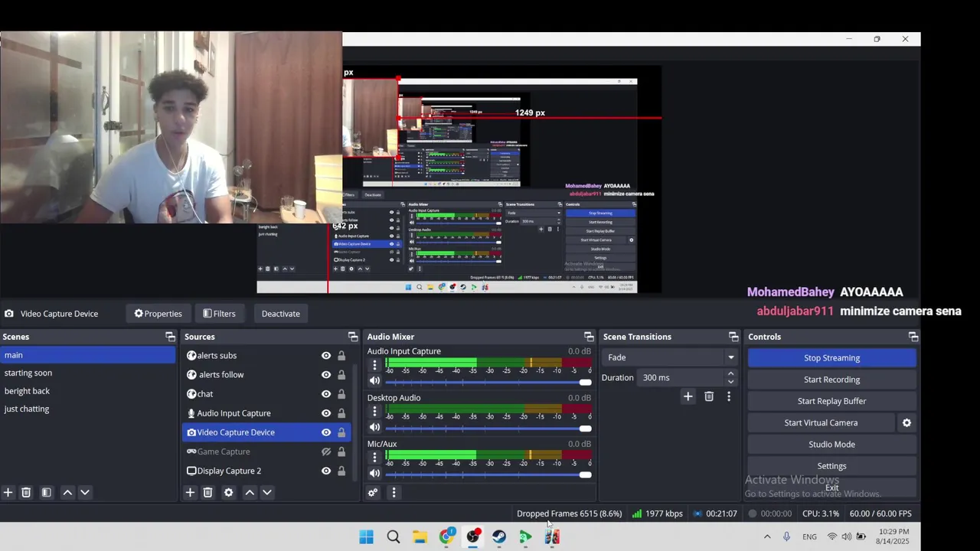Open transition properties three-dot menu
This screenshot has height=551, width=980.
(x=729, y=396)
